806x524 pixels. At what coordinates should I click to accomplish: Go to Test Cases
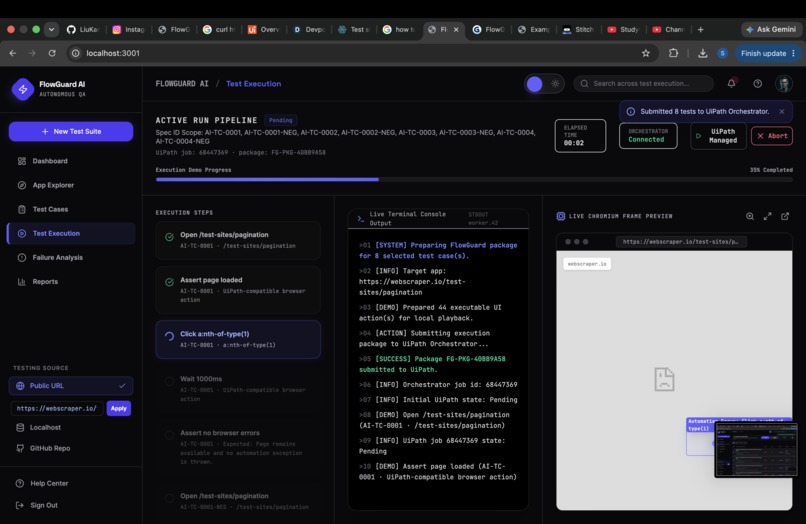[x=50, y=209]
